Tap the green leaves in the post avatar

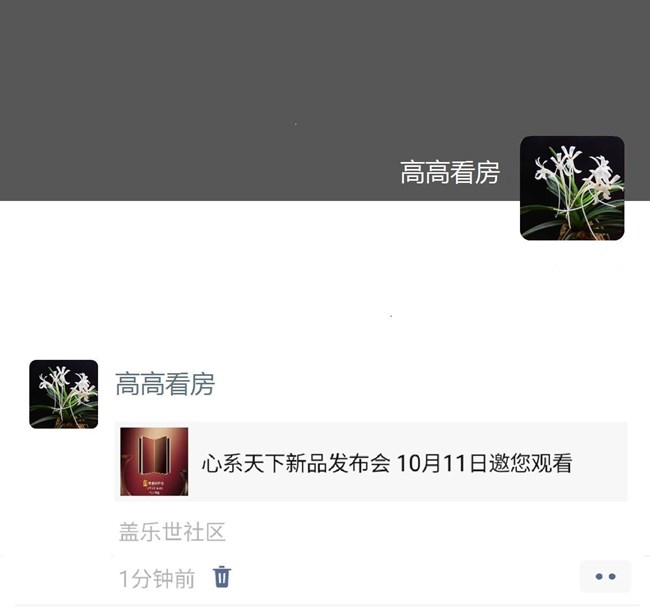[x=66, y=408]
